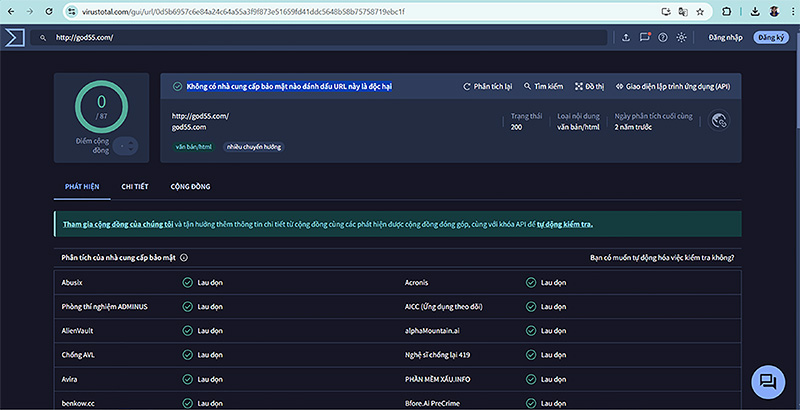
Task: Click the Acronis clean check icon
Action: [531, 283]
